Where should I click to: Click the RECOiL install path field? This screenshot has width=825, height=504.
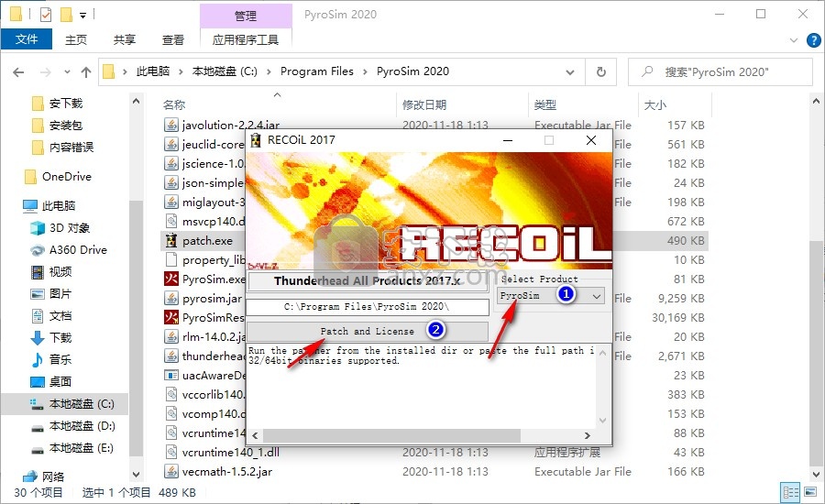[368, 307]
